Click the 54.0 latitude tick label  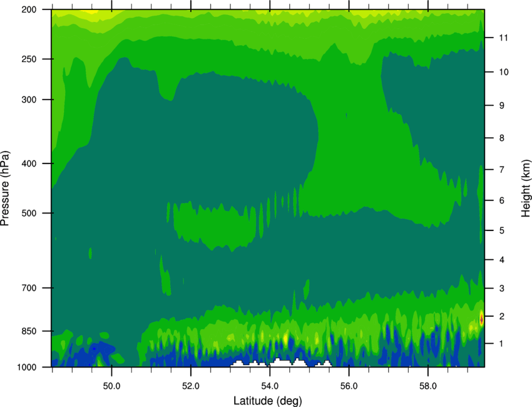[270, 386]
